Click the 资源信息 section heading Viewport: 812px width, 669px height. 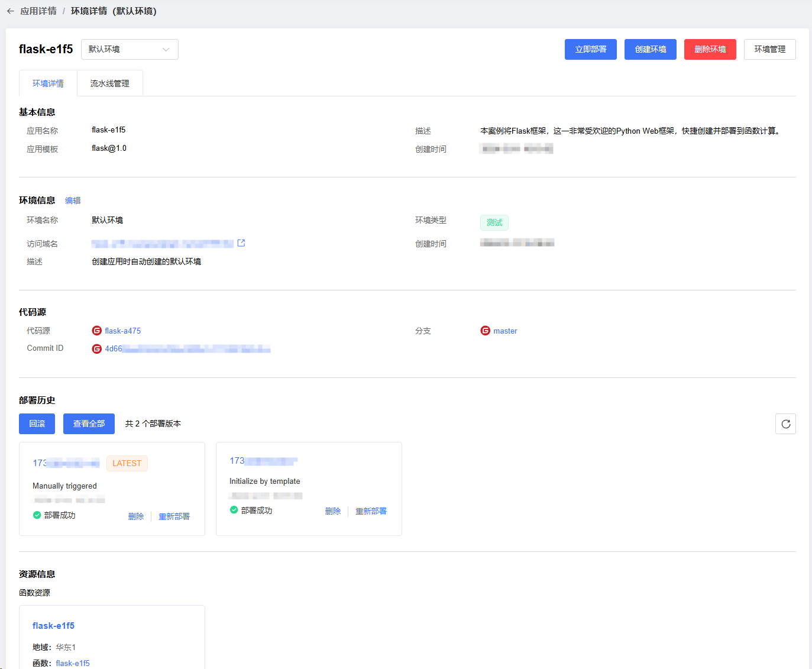[37, 574]
